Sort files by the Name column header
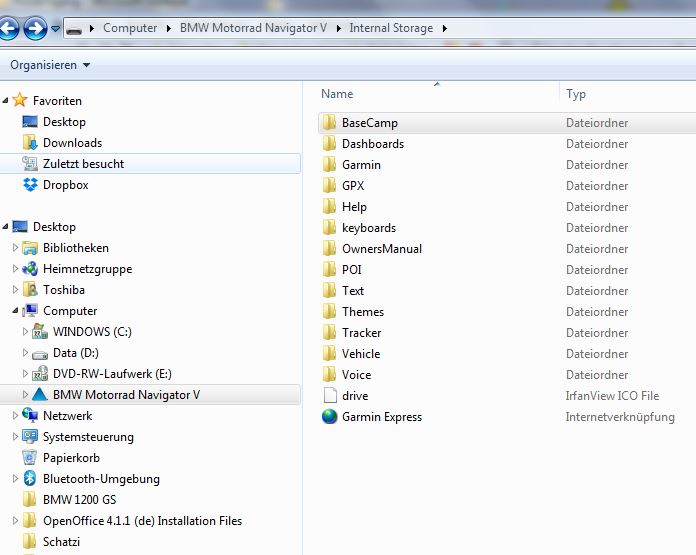 pos(338,94)
